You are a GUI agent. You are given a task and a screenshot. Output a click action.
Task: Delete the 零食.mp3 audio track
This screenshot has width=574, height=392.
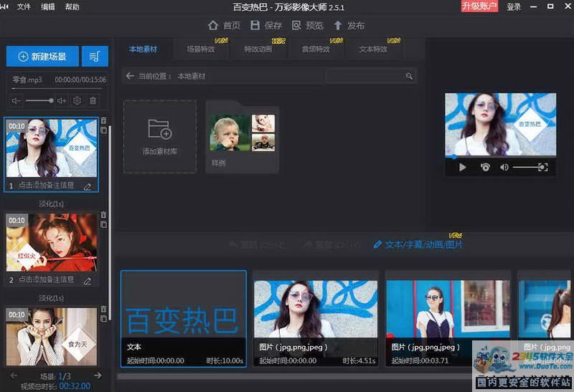point(93,100)
